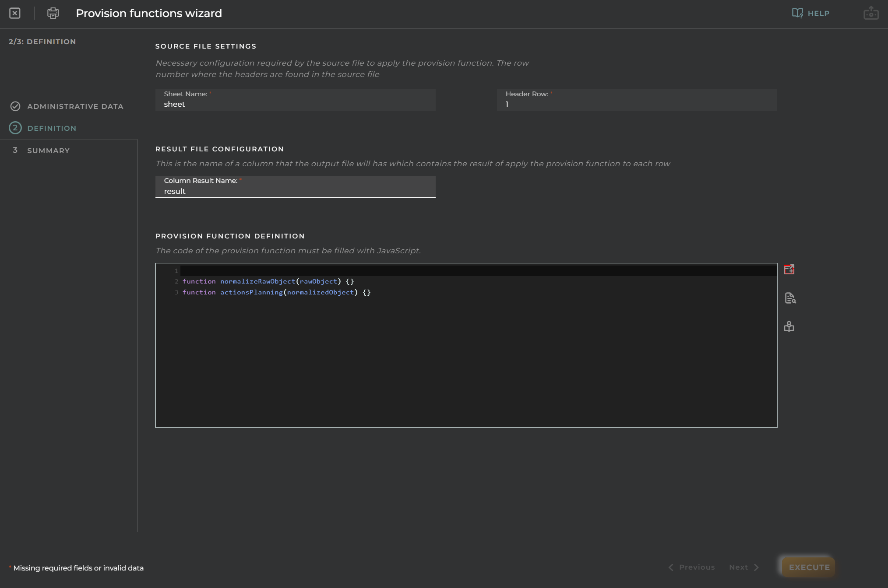Click the HELP link text
Screen dimensions: 888x588
click(818, 13)
